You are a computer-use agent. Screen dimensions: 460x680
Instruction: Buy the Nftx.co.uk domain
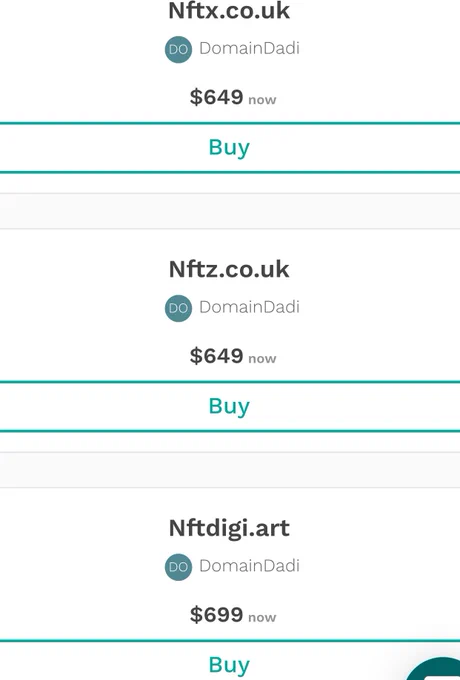point(230,147)
